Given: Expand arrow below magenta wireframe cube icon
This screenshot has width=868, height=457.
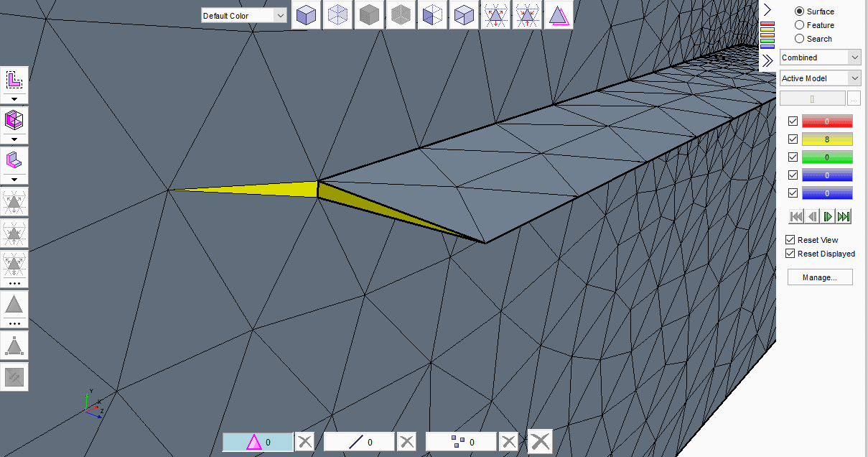Looking at the screenshot, I should tap(14, 139).
